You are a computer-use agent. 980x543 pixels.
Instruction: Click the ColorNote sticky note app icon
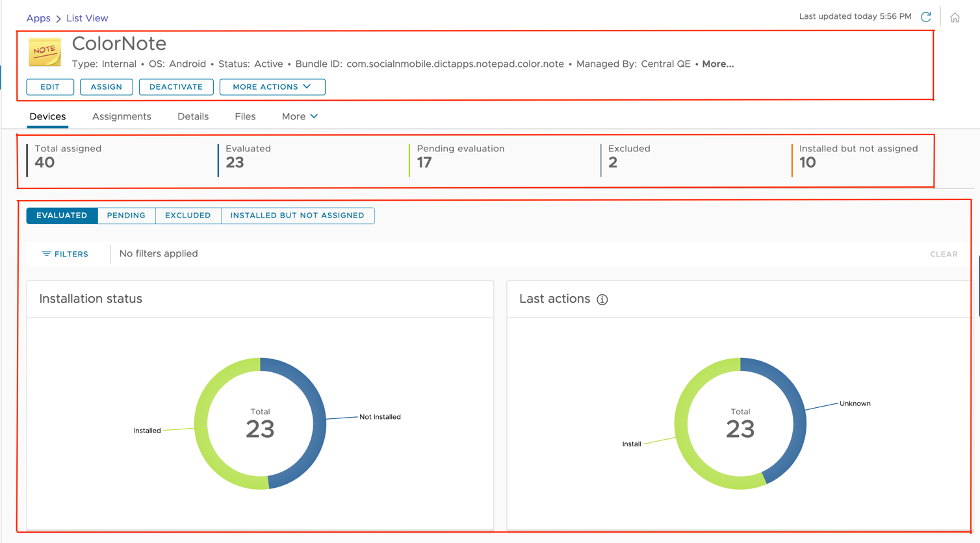tap(45, 52)
